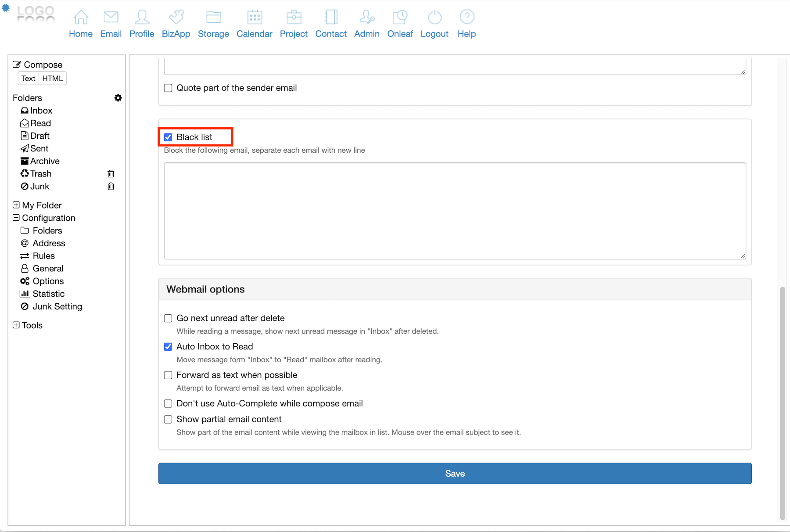Disable Auto Inbox to Read option
Viewport: 790px width, 532px height.
pyautogui.click(x=168, y=347)
